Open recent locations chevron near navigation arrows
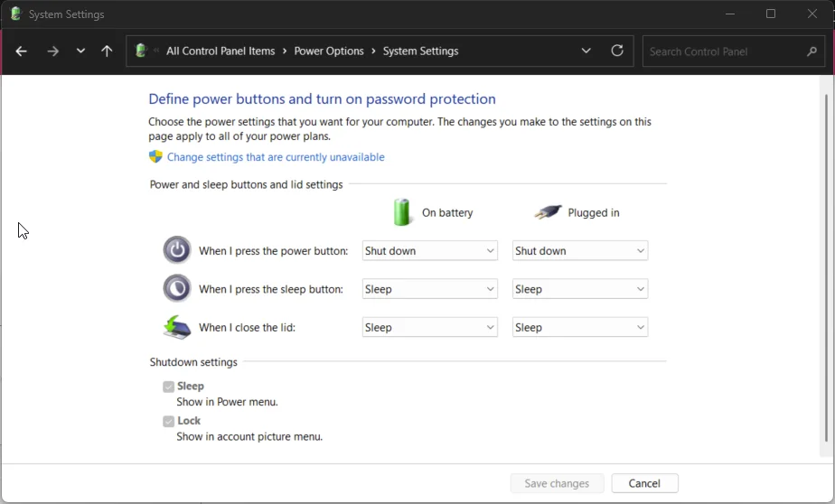835x504 pixels. coord(80,51)
